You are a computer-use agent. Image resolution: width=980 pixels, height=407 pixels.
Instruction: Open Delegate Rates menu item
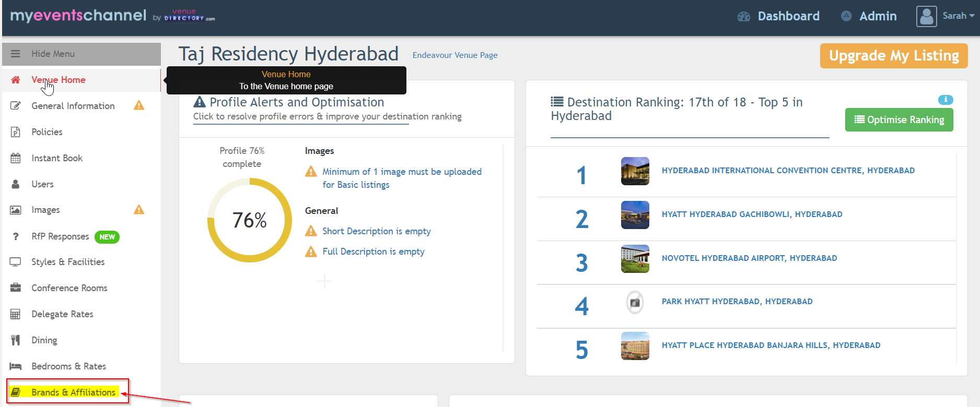[62, 314]
